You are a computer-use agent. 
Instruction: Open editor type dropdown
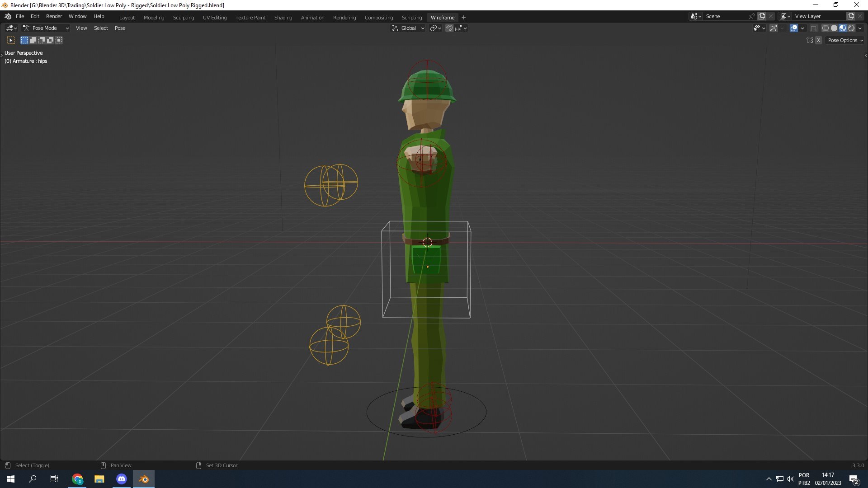click(x=11, y=28)
